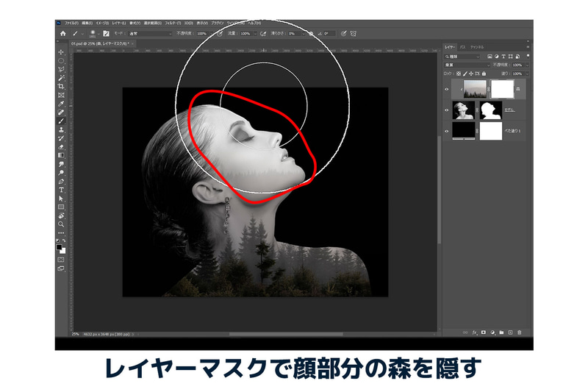Select the Rectangle shape tool
The width and height of the screenshot is (588, 392).
click(61, 207)
